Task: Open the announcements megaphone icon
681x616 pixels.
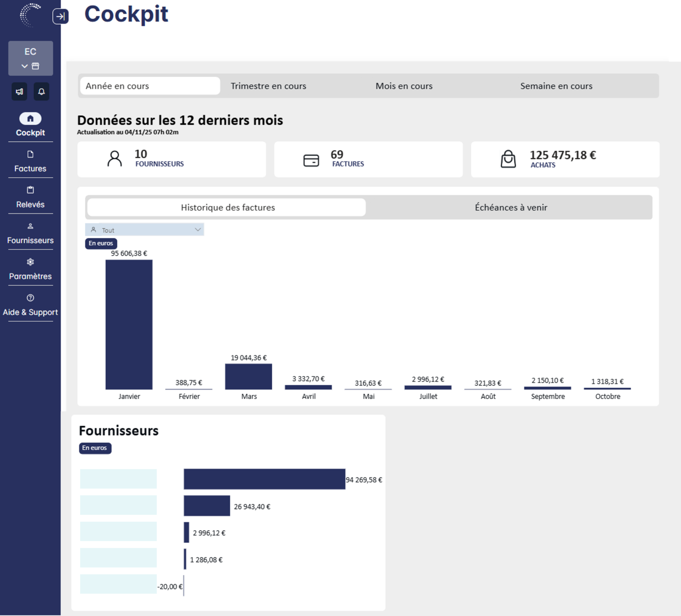Action: [19, 91]
